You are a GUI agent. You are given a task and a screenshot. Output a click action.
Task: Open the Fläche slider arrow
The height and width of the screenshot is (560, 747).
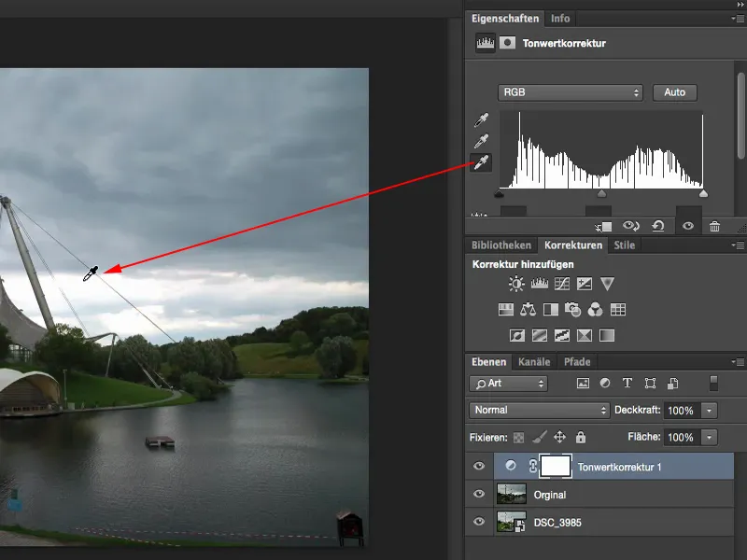tap(709, 437)
